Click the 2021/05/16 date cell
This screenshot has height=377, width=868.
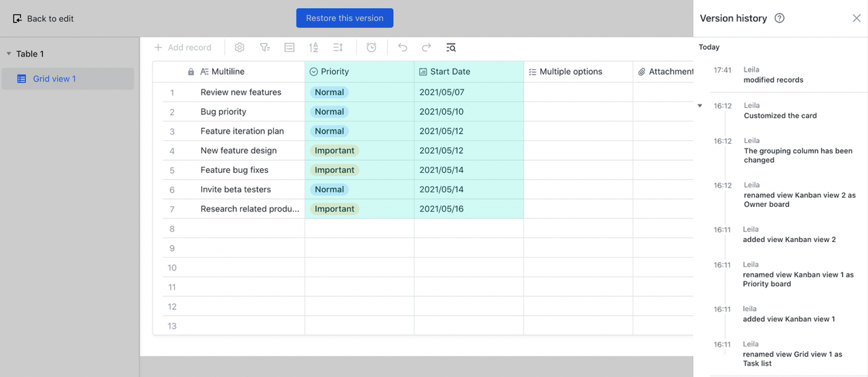469,209
